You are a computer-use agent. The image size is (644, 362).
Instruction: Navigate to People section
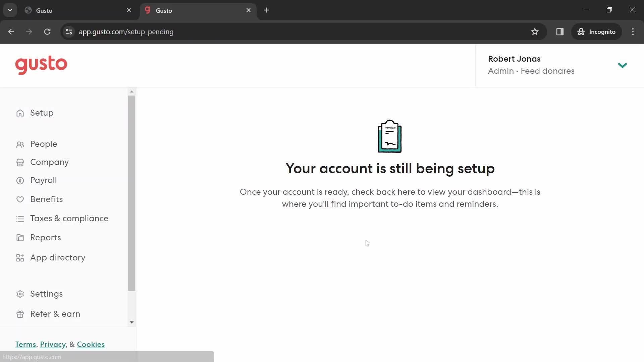point(43,144)
